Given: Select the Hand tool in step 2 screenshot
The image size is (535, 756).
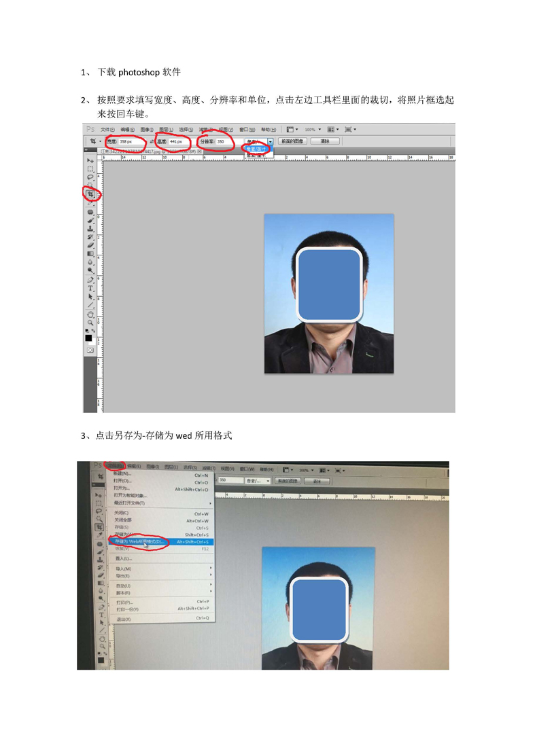Looking at the screenshot, I should coord(90,313).
